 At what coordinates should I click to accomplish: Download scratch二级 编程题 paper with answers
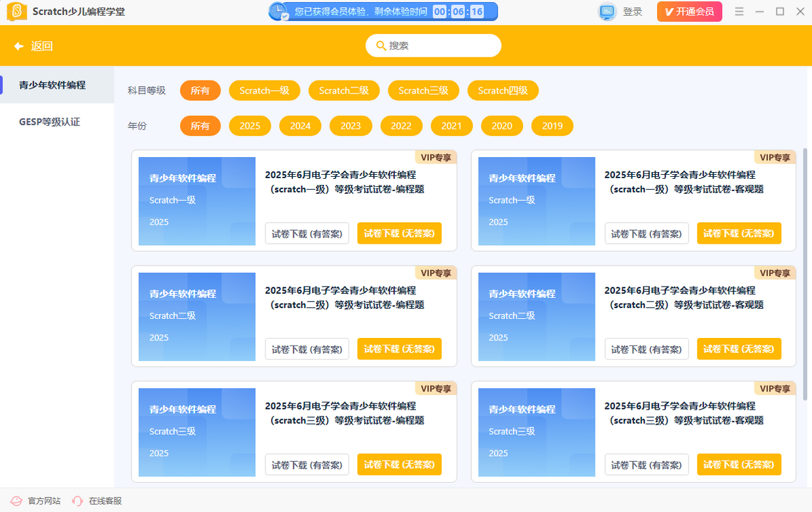point(307,349)
